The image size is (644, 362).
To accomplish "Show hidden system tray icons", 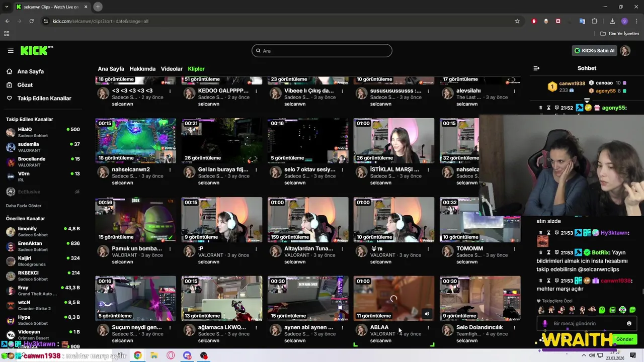I will point(584,355).
